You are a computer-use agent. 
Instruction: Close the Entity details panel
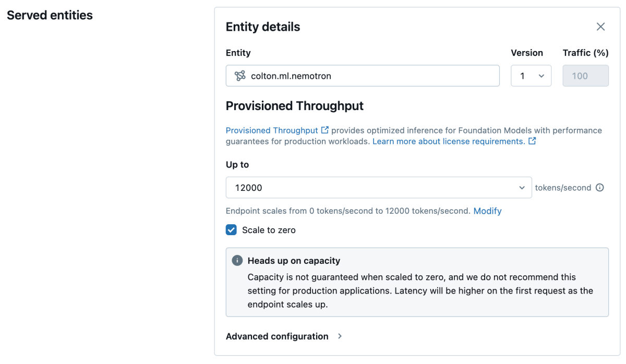tap(600, 27)
